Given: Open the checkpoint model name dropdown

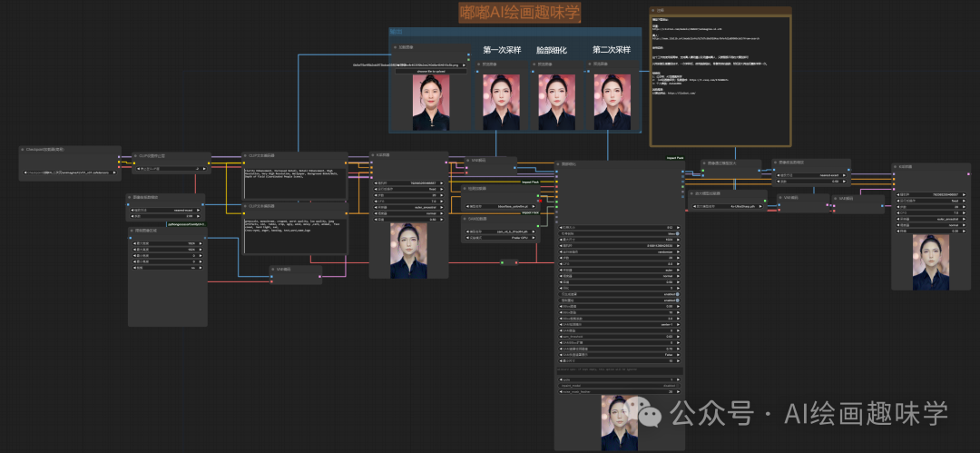Looking at the screenshot, I should (x=70, y=172).
